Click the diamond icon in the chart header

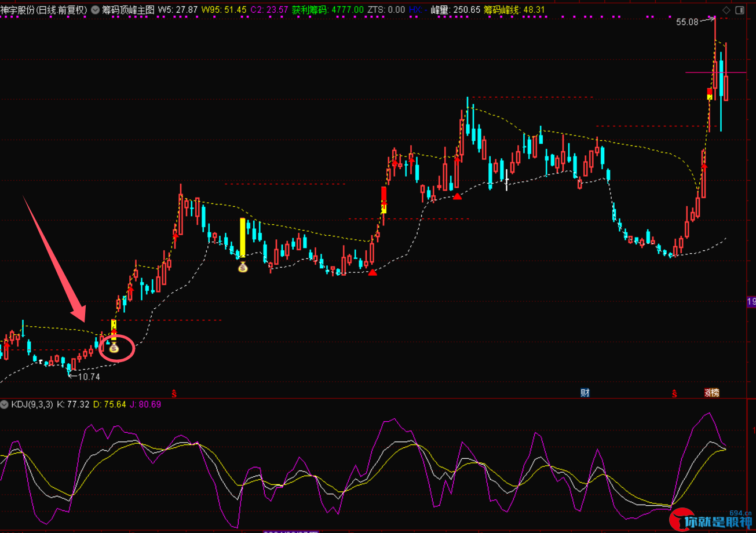point(726,10)
